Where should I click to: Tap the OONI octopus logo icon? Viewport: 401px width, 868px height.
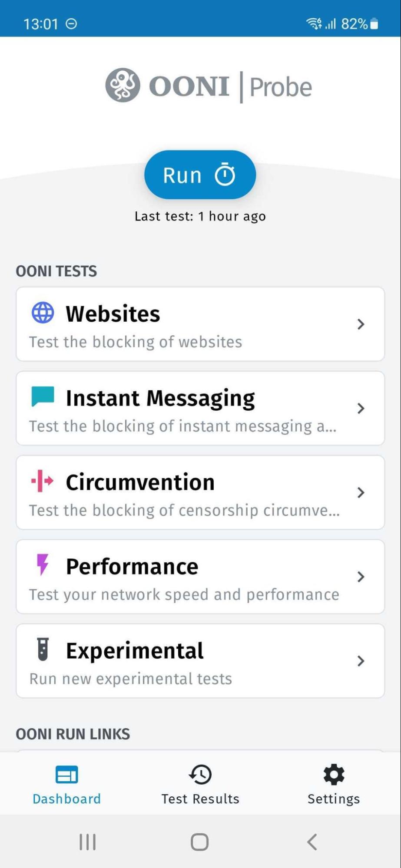(123, 86)
